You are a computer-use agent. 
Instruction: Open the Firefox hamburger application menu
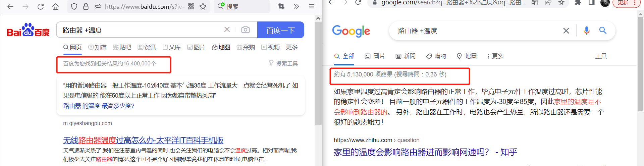(312, 6)
